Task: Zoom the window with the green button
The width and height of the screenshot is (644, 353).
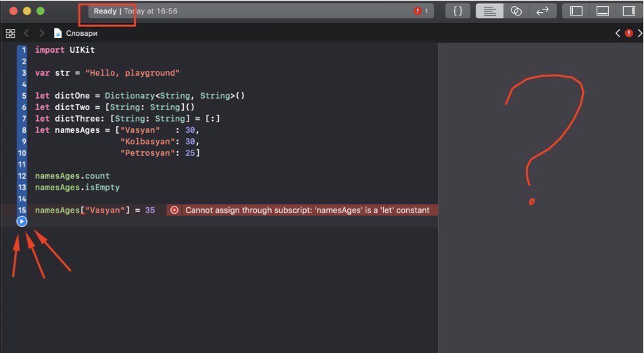Action: (41, 11)
